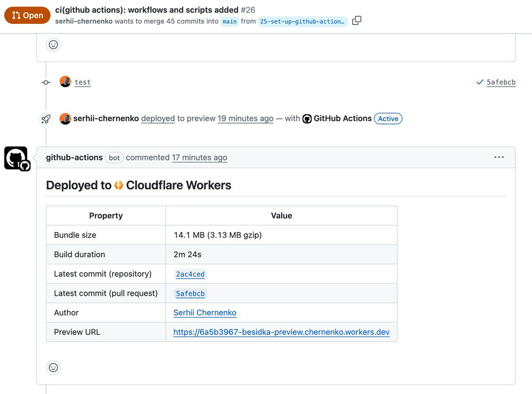Click the "Value" column header
532x394 pixels.
[x=282, y=215]
